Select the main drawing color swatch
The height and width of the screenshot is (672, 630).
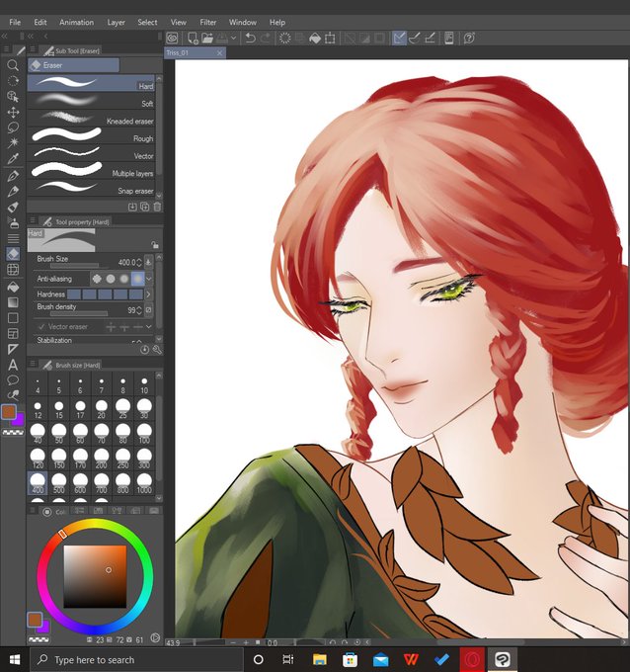(x=10, y=412)
